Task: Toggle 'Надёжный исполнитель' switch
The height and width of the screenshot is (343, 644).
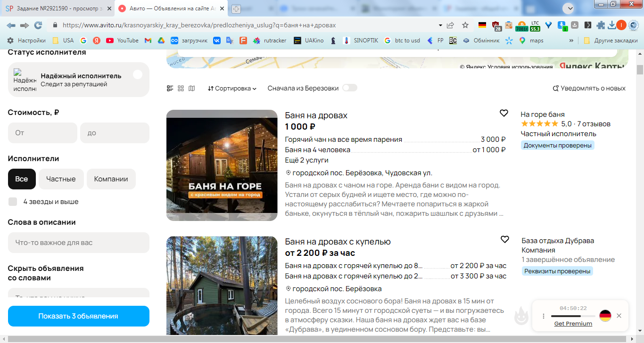Action: point(138,74)
